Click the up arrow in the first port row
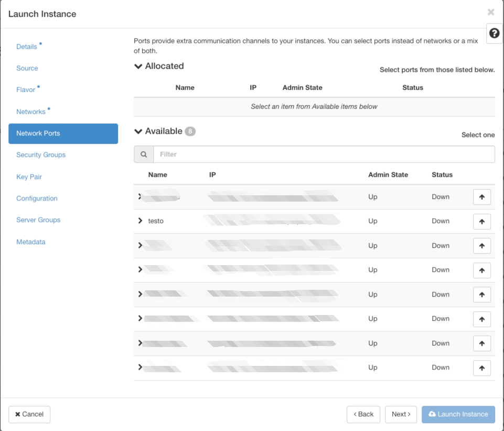 [481, 197]
